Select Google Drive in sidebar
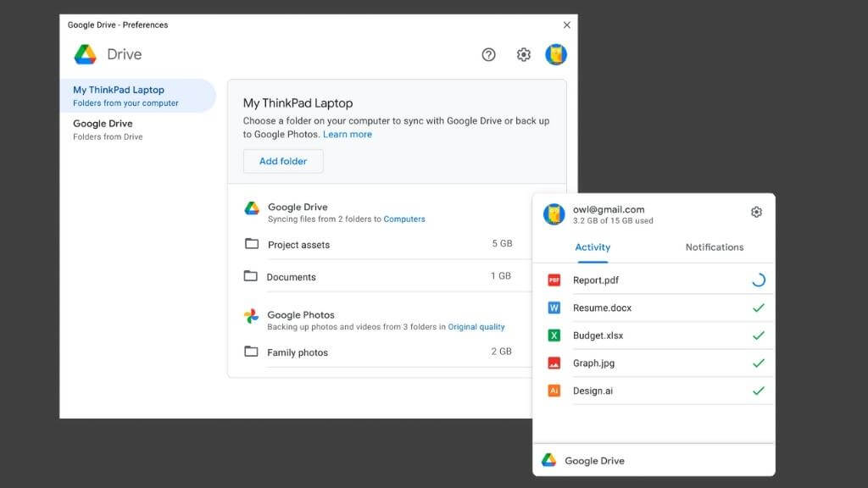 [138, 130]
